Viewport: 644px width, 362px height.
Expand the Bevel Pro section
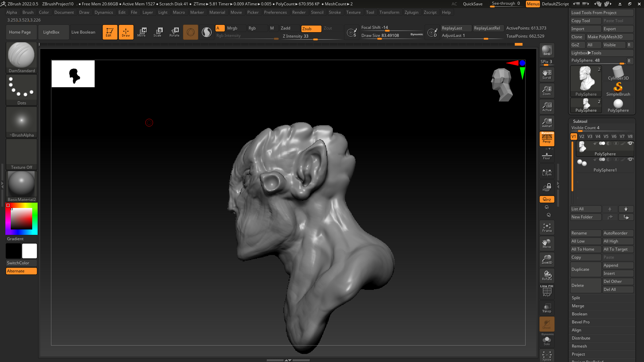[581, 322]
